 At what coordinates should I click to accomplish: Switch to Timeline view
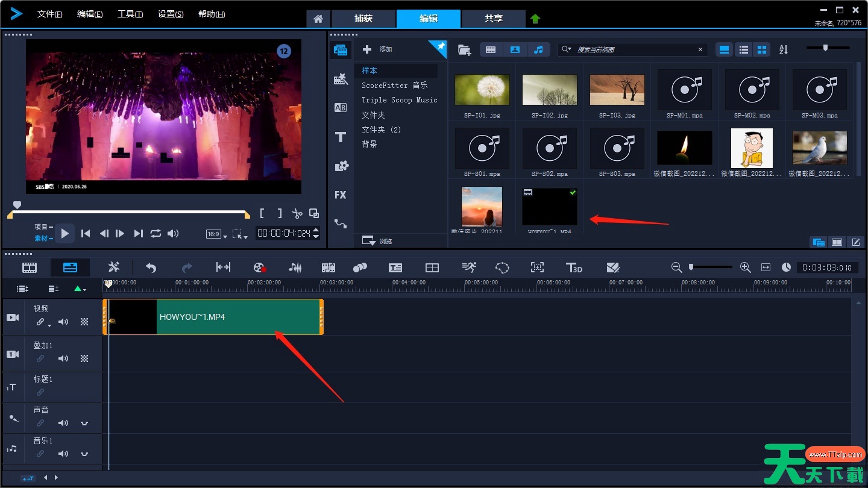tap(70, 267)
